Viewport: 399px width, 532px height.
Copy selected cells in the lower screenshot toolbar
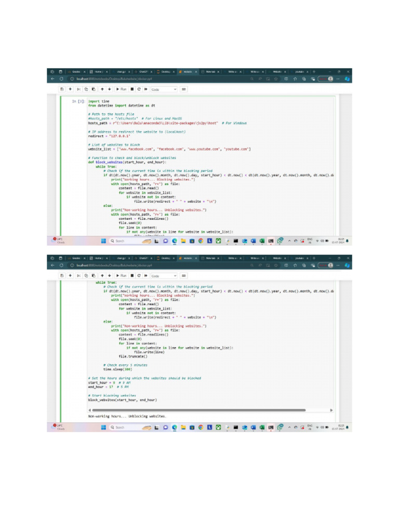(86, 276)
